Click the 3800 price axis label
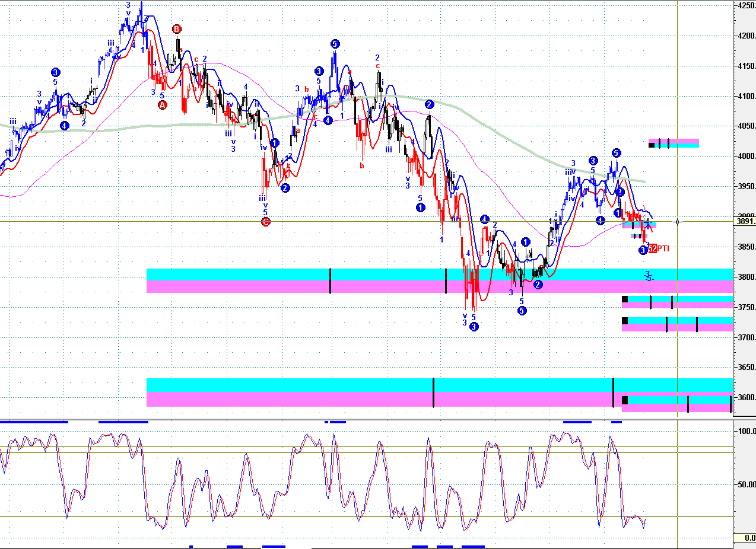The image size is (756, 549). tap(746, 277)
